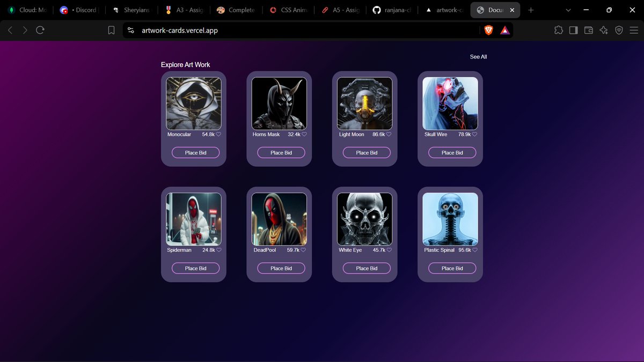This screenshot has height=362, width=644.
Task: Select the CSS Anim tab
Action: click(289, 10)
